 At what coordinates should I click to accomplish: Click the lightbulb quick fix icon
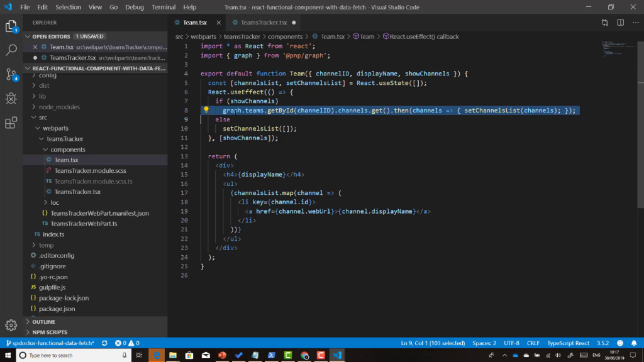(206, 110)
